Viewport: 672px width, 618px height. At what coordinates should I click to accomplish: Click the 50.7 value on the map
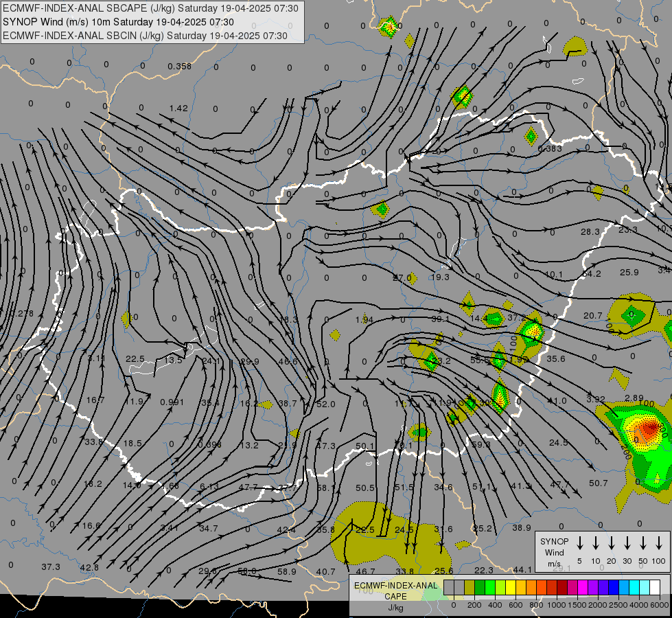pos(599,483)
